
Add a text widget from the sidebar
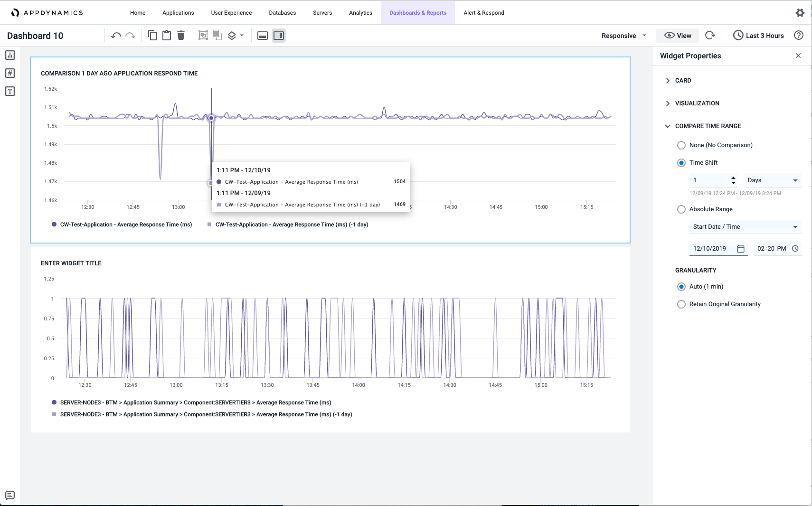pos(10,91)
